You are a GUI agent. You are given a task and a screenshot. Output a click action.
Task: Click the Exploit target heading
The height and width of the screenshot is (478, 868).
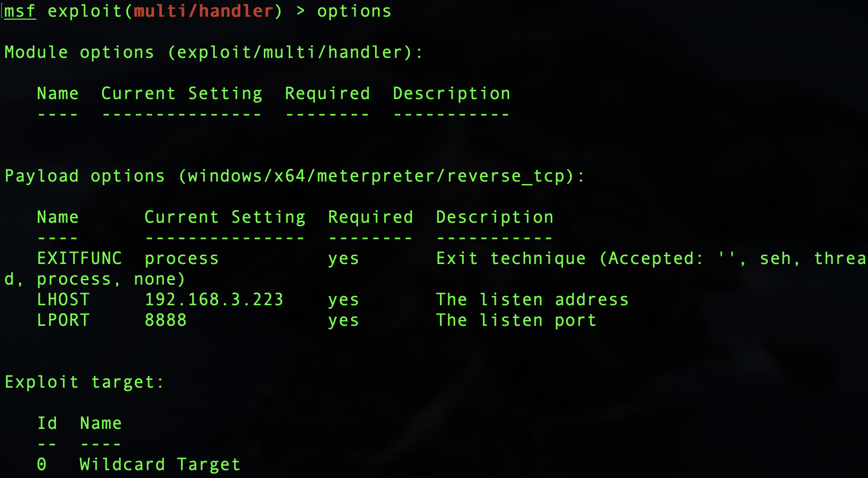[84, 382]
